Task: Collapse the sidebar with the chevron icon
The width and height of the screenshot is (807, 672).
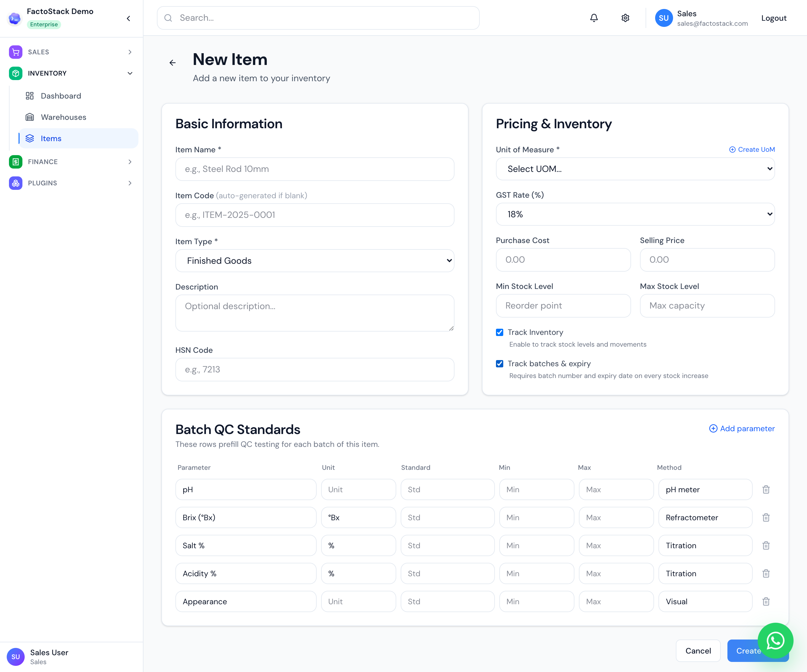Action: tap(129, 18)
